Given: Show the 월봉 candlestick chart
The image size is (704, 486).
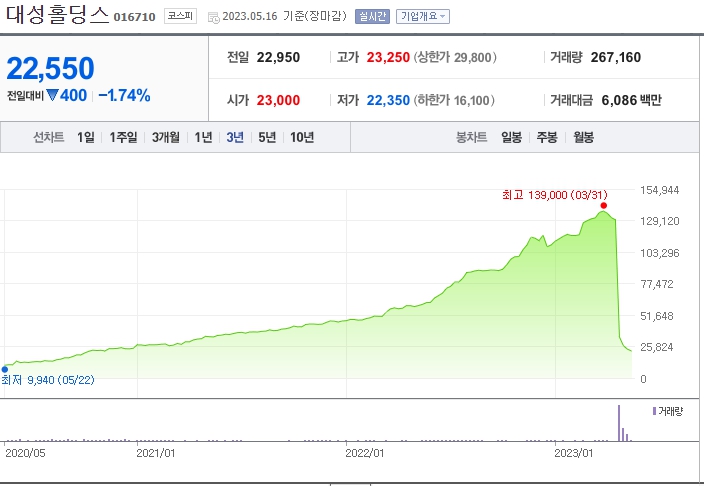Looking at the screenshot, I should (583, 137).
